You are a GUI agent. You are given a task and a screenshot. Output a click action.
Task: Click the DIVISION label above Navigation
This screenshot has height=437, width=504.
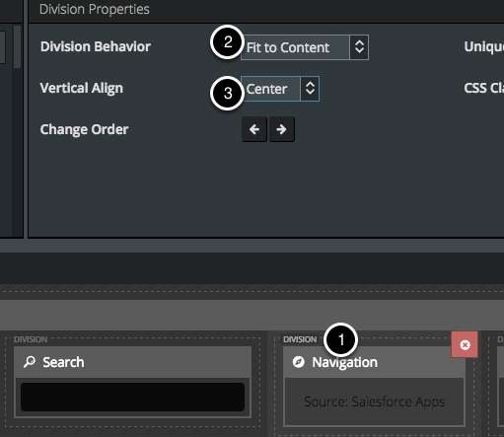click(x=300, y=339)
